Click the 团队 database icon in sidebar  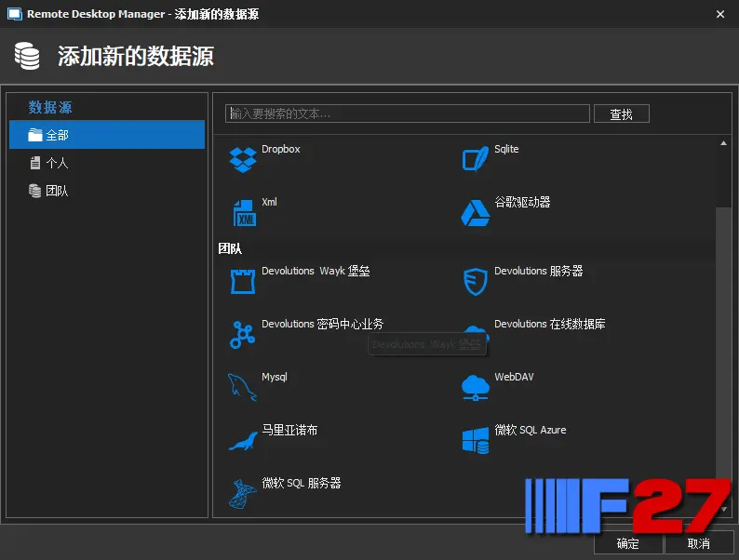34,191
